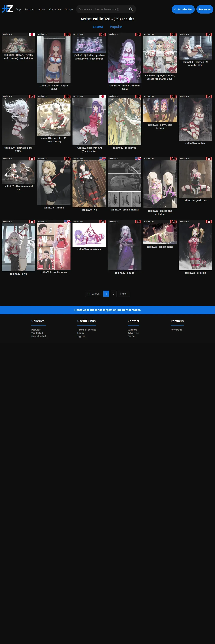
Task: Click the Login footer link
Action: [x=81, y=333]
